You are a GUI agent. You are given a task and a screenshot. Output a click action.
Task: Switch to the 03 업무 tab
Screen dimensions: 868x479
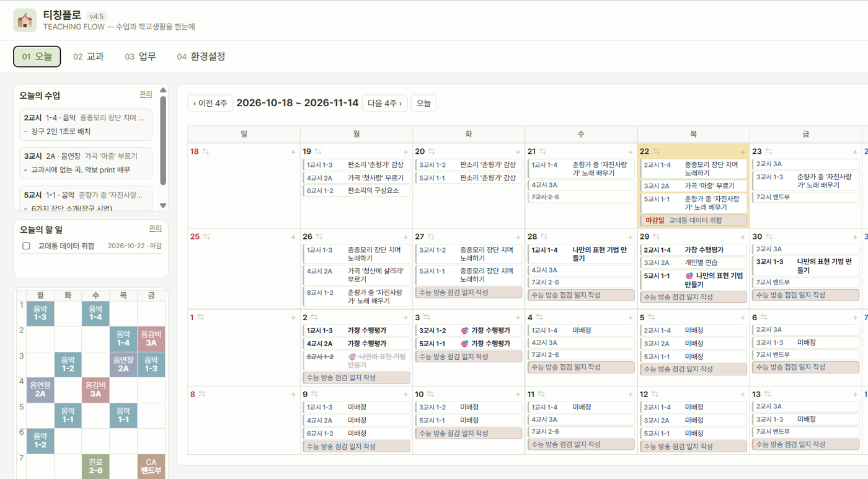coord(140,56)
